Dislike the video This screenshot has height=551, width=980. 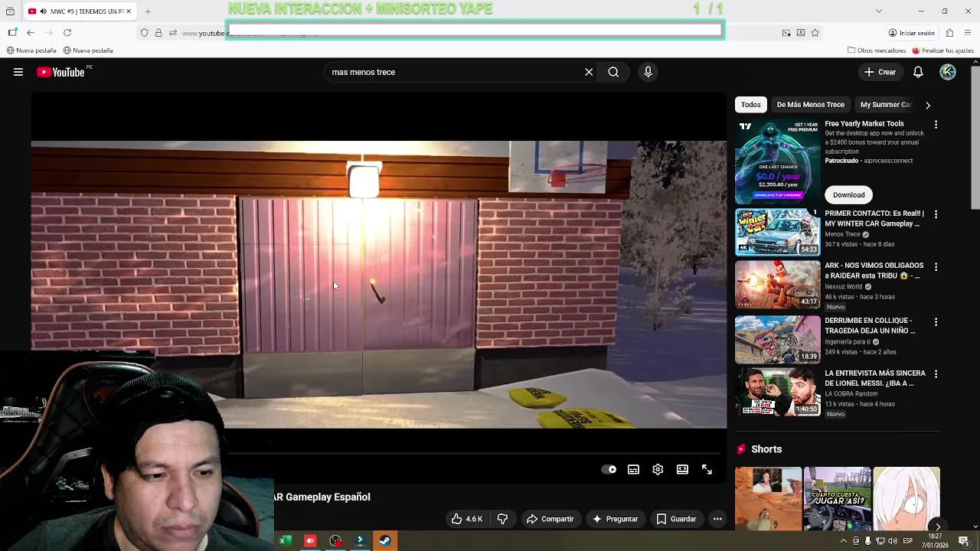(x=502, y=519)
